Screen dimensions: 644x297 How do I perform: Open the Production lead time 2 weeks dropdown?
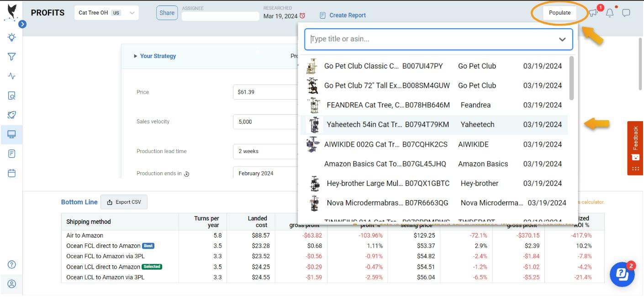(x=265, y=151)
